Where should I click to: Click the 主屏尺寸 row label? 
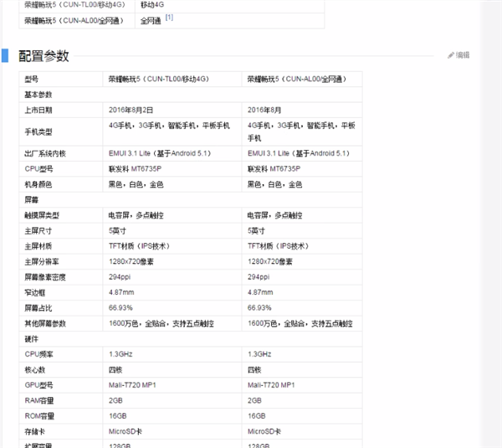(38, 231)
